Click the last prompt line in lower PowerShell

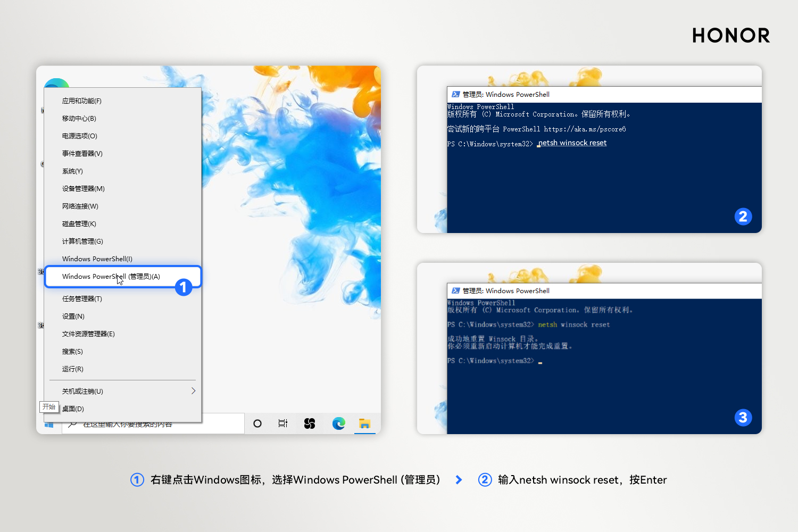click(x=494, y=361)
